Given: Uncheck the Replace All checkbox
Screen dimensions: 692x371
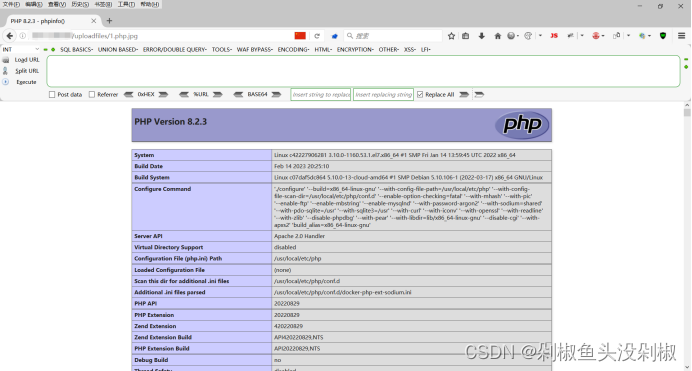Looking at the screenshot, I should pos(420,94).
